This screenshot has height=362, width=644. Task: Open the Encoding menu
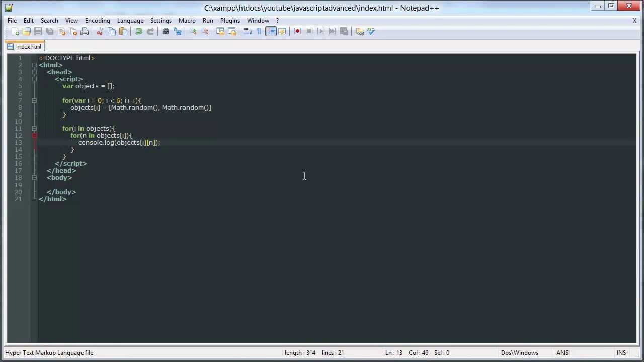pos(98,21)
